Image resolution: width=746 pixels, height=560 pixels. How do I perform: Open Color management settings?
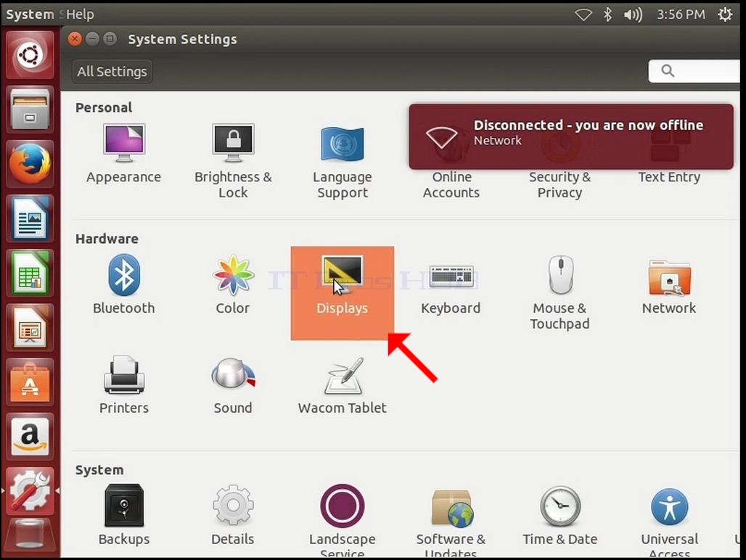(x=233, y=284)
